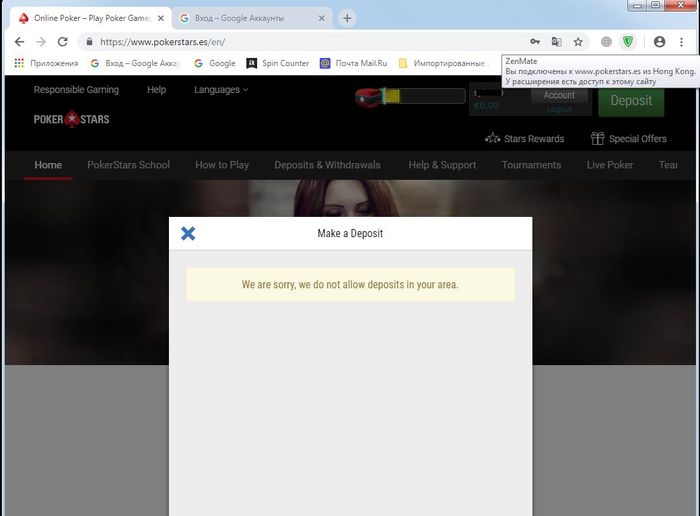
Task: Open the Вход – Google Акка bookmark
Action: tap(135, 63)
